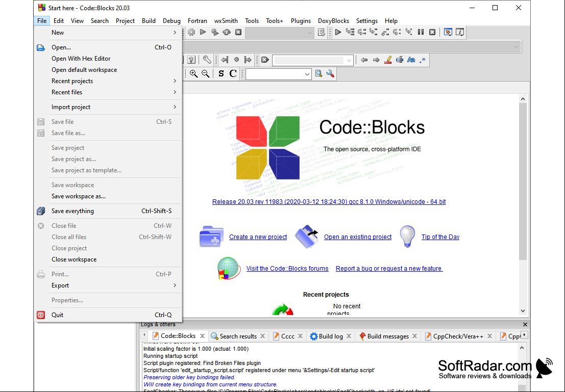Click the start page vertical scrollbar
The image size is (565, 392).
[x=523, y=205]
